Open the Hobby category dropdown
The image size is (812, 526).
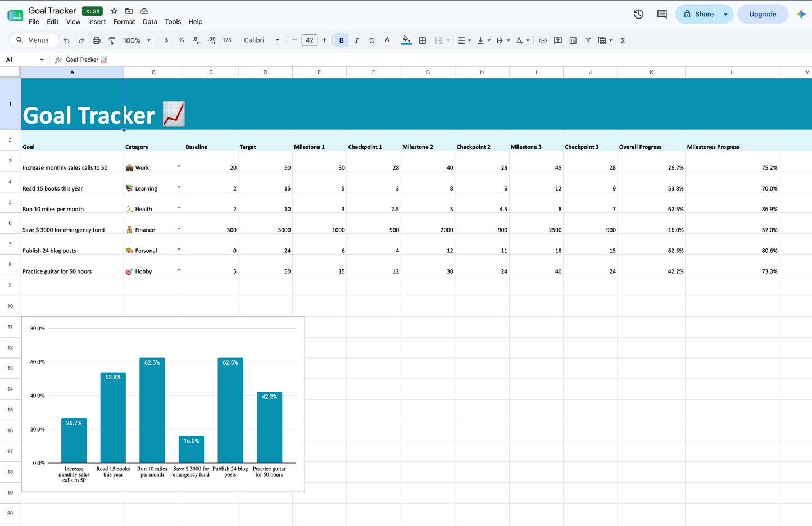point(179,270)
